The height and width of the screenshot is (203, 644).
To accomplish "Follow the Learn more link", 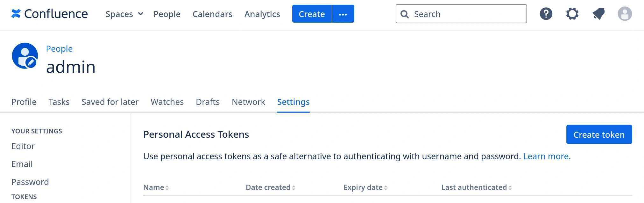I will 546,156.
